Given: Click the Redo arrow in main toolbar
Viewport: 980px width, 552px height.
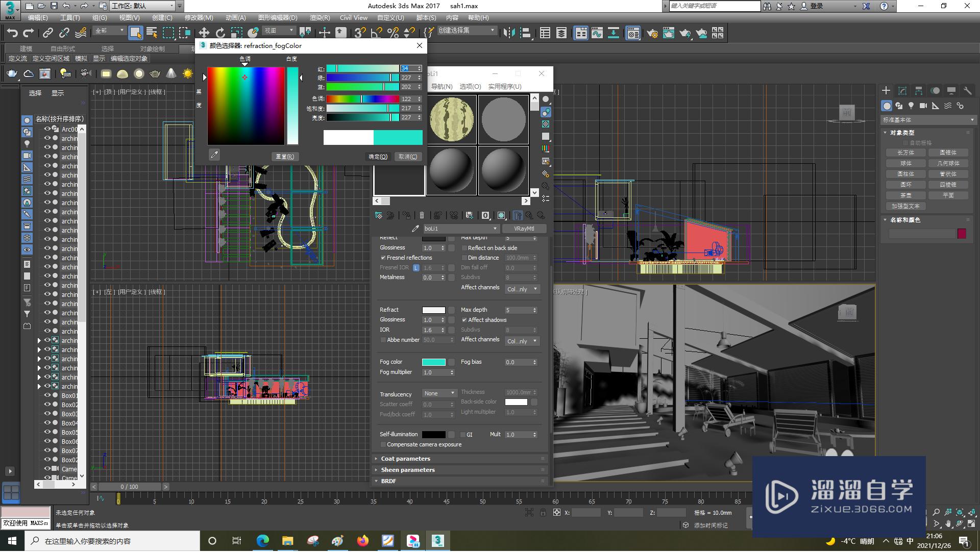Looking at the screenshot, I should tap(29, 33).
